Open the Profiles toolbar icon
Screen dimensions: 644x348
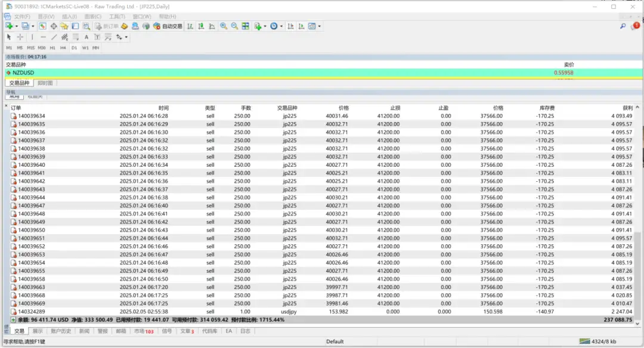click(x=26, y=26)
